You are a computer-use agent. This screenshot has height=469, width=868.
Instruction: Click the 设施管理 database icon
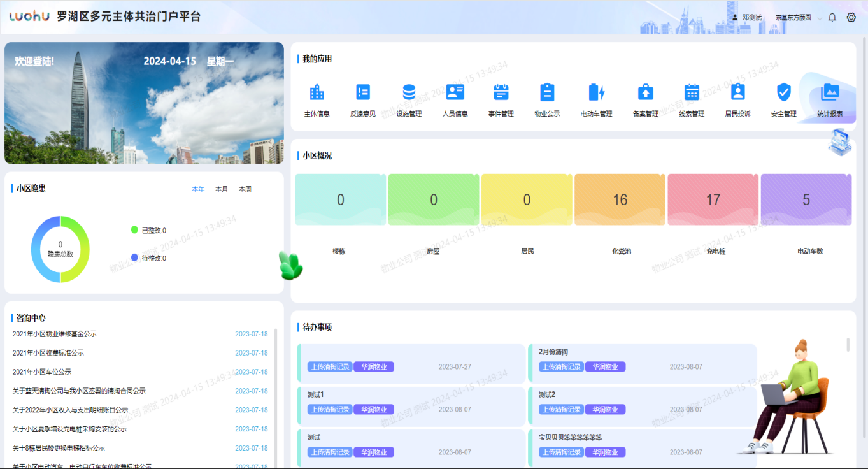409,93
